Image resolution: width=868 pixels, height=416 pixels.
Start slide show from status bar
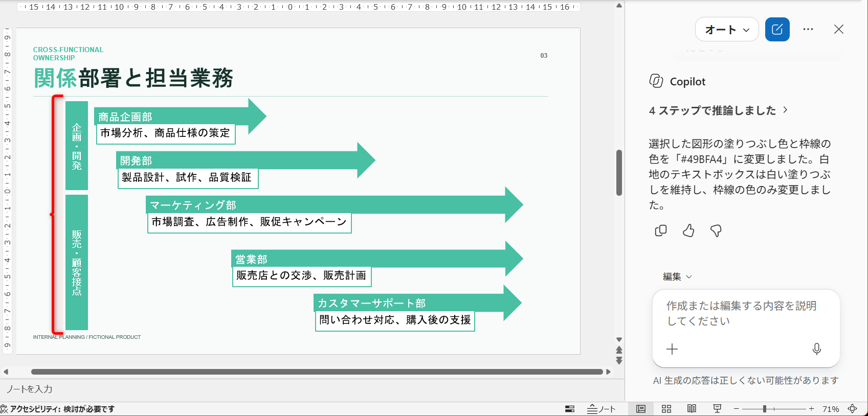coord(717,409)
